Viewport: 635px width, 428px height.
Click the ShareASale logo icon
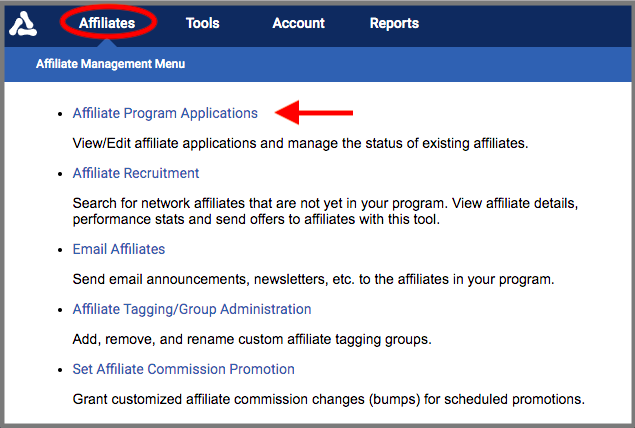(23, 24)
